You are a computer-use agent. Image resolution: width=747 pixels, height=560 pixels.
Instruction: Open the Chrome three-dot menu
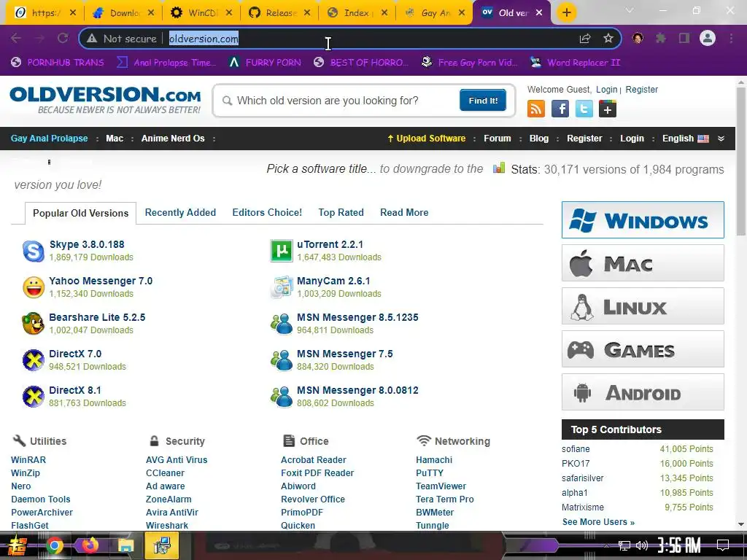coord(731,38)
